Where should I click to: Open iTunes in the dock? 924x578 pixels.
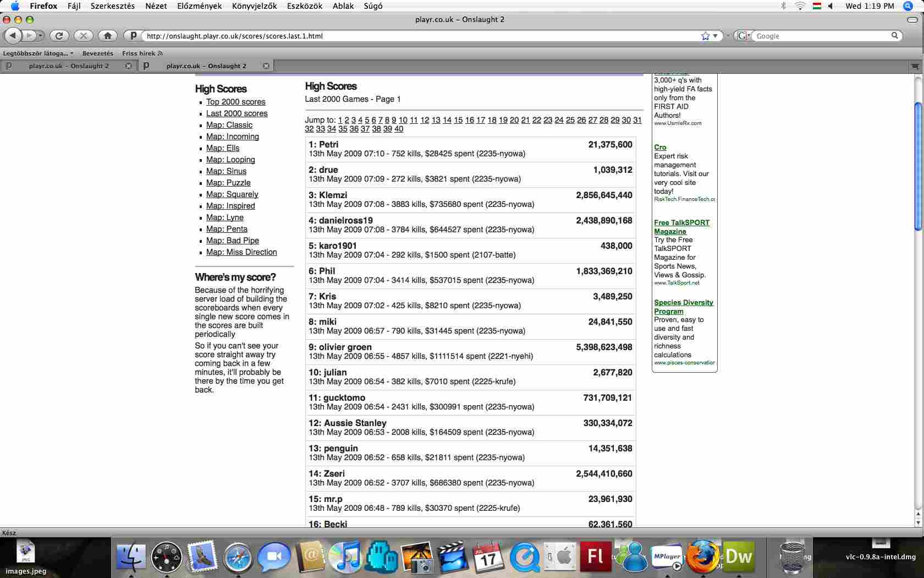[x=346, y=557]
